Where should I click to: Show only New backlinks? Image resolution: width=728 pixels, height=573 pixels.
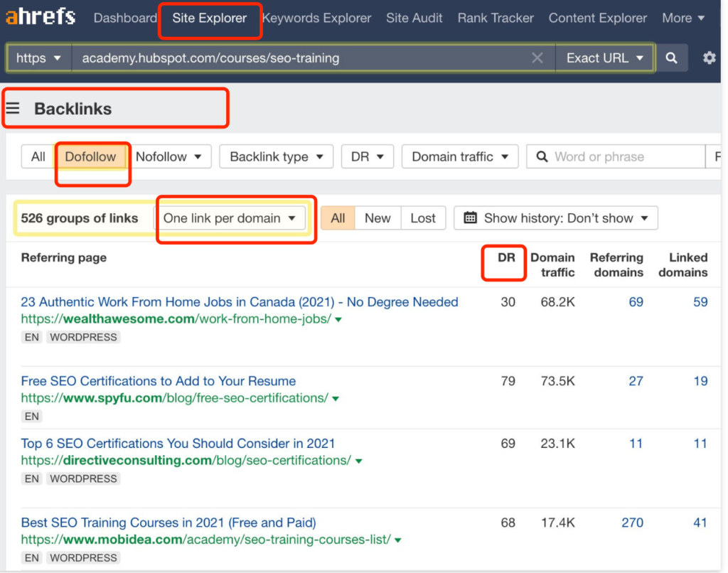378,218
